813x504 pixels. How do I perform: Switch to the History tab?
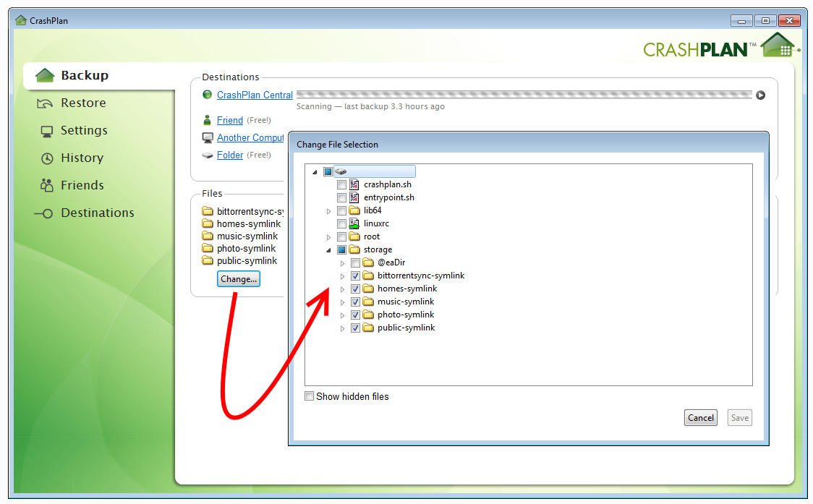point(82,158)
